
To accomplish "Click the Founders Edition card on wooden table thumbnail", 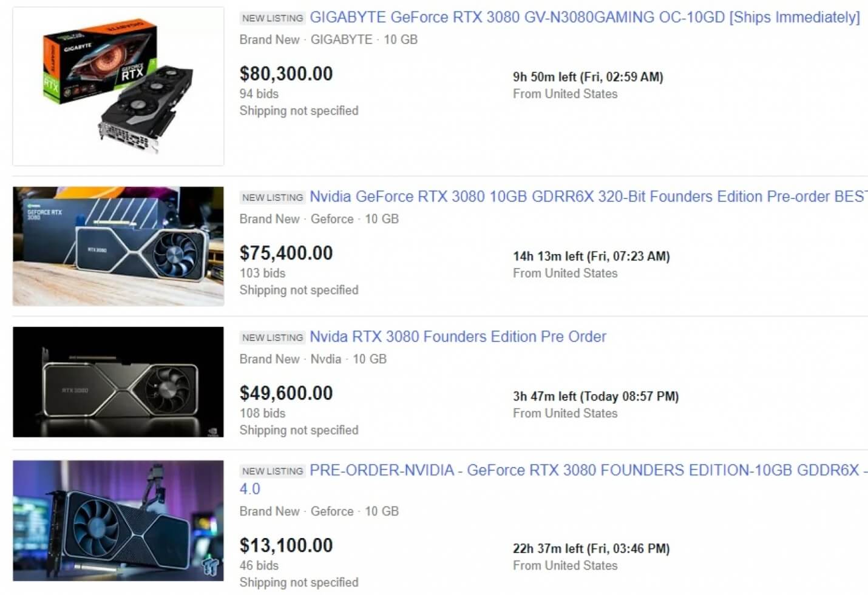I will click(x=118, y=246).
